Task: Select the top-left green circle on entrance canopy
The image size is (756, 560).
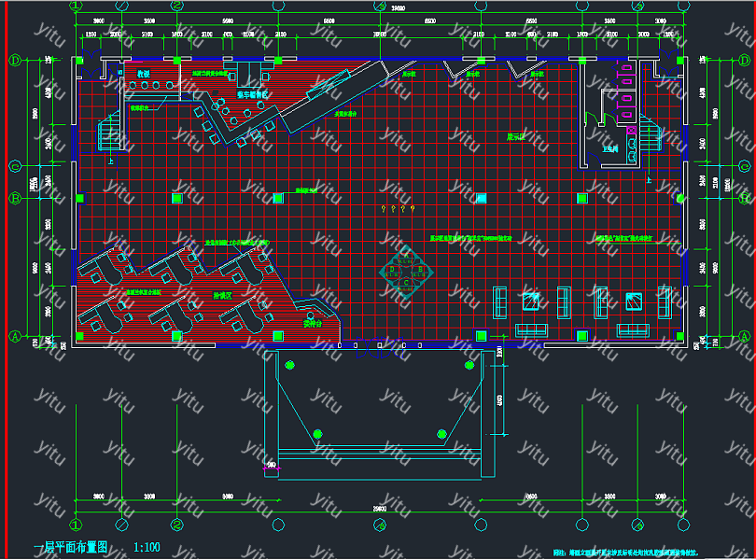Action: pos(289,365)
